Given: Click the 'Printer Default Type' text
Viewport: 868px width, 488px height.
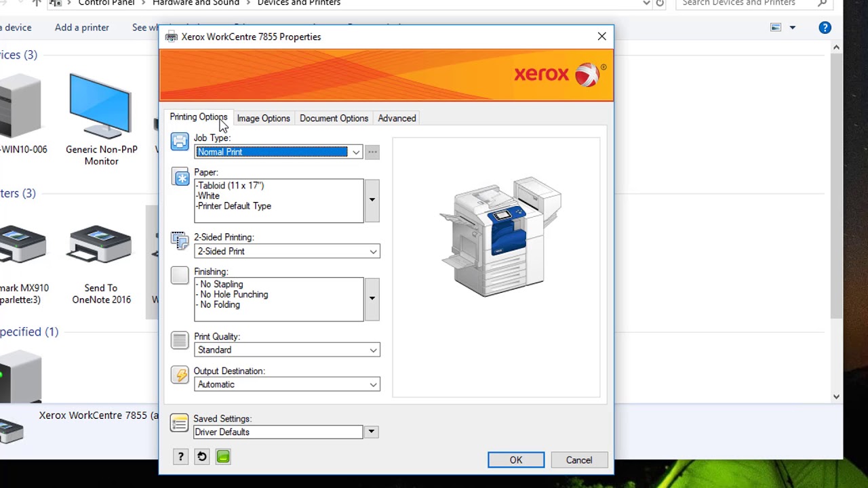Looking at the screenshot, I should pos(233,206).
